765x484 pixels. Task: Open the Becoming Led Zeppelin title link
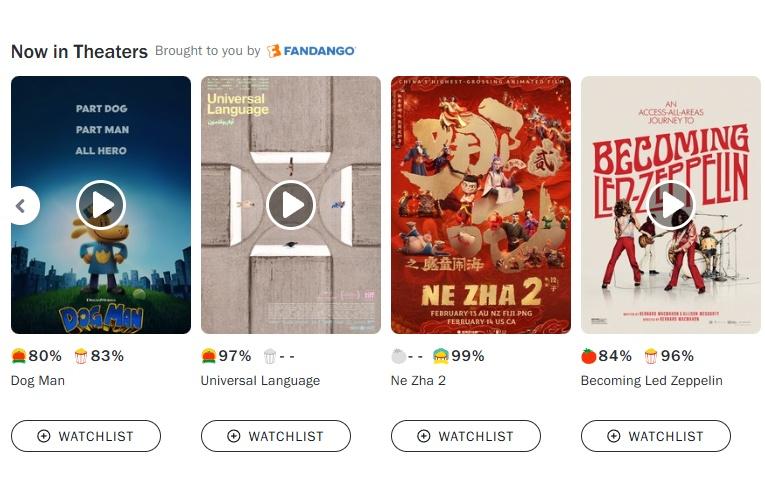(x=651, y=381)
